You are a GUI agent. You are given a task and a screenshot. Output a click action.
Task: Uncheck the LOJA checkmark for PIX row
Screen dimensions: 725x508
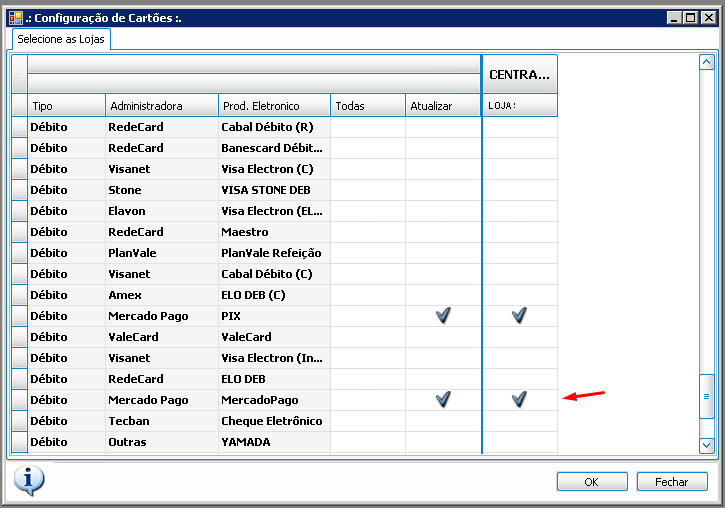[519, 316]
